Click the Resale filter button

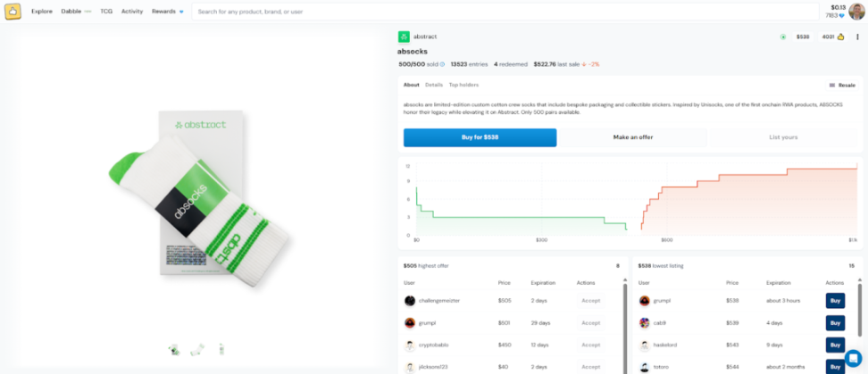[842, 85]
